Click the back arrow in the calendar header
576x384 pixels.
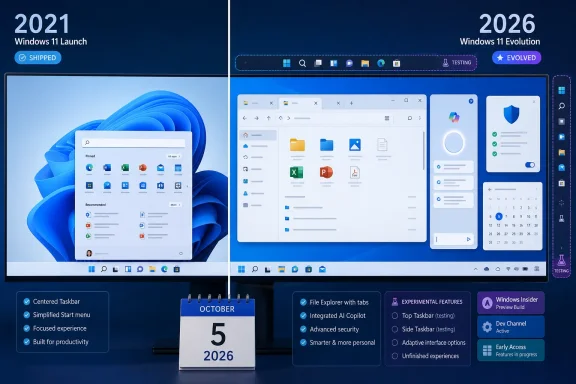[x=490, y=190]
